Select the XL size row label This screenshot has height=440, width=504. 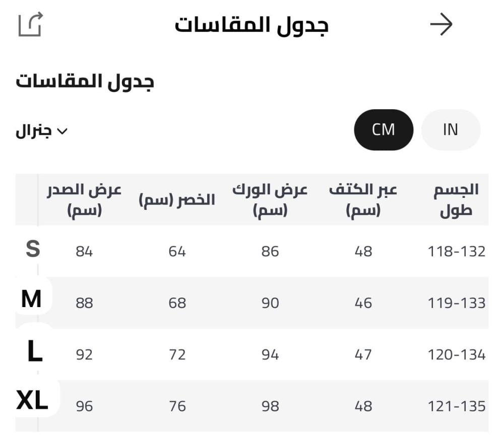[x=32, y=402]
